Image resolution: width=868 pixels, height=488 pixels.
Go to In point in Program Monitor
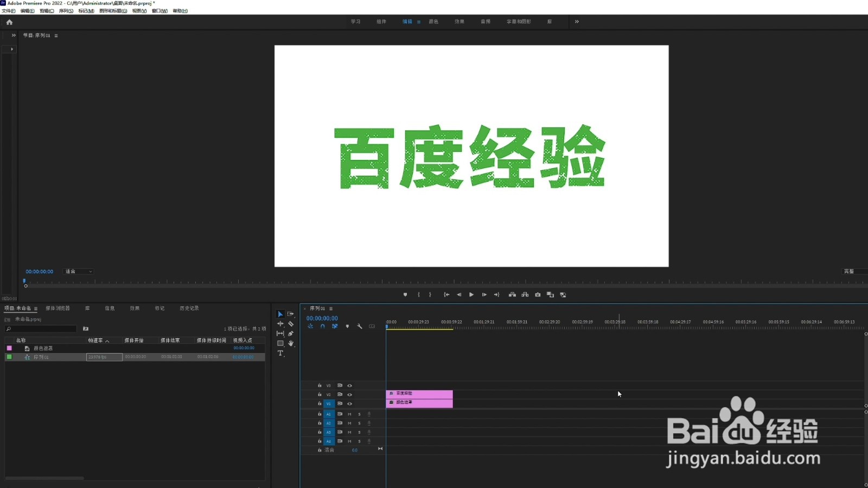(x=446, y=294)
